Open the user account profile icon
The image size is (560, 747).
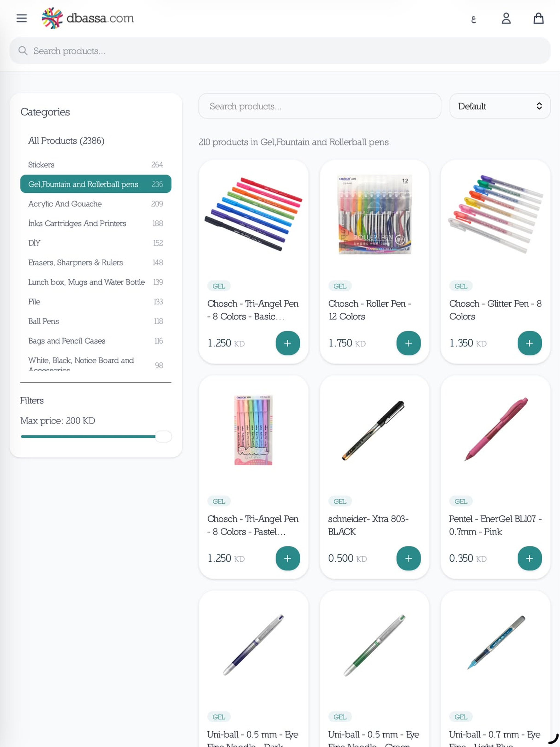(x=506, y=18)
